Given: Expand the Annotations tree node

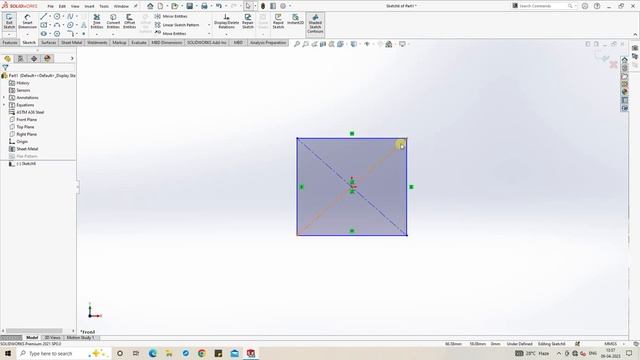Looking at the screenshot, I should point(4,98).
